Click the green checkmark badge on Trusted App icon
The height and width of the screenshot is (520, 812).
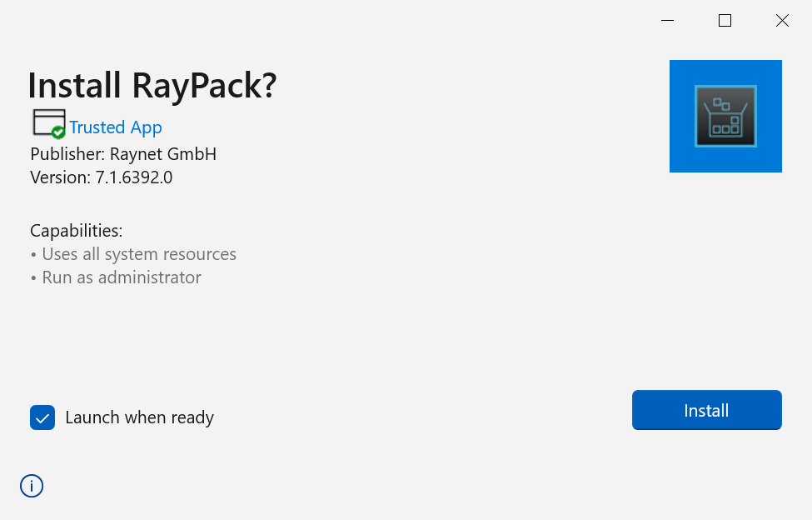click(57, 132)
